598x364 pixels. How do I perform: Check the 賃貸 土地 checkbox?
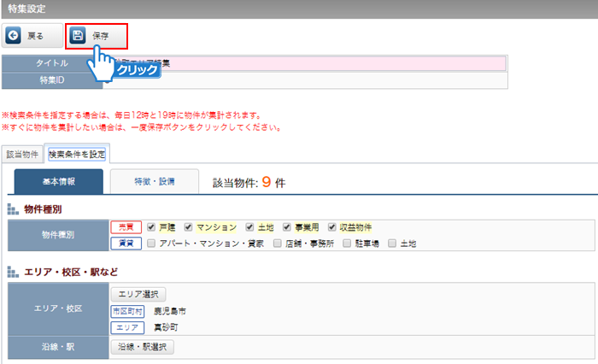click(x=392, y=244)
